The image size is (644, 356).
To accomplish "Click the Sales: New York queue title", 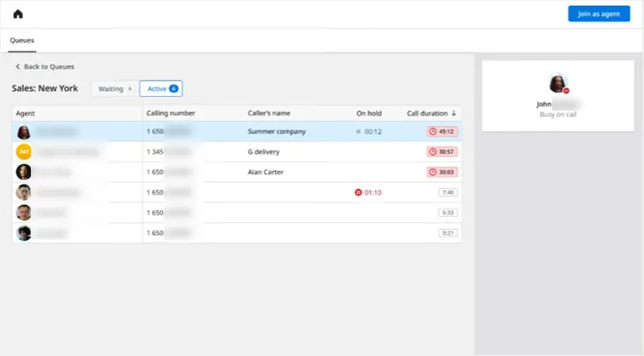I will click(x=45, y=88).
